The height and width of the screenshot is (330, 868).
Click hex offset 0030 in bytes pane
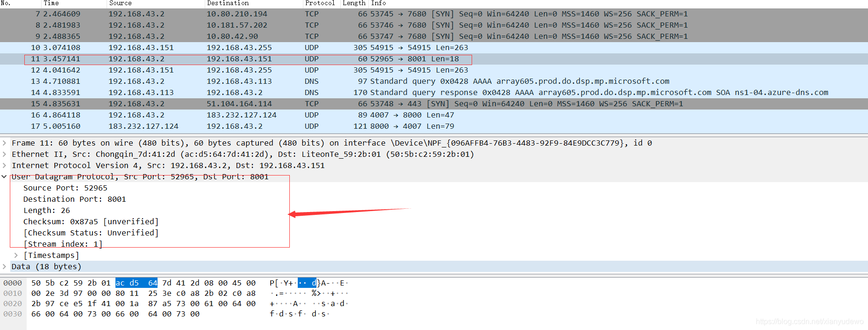(x=13, y=314)
